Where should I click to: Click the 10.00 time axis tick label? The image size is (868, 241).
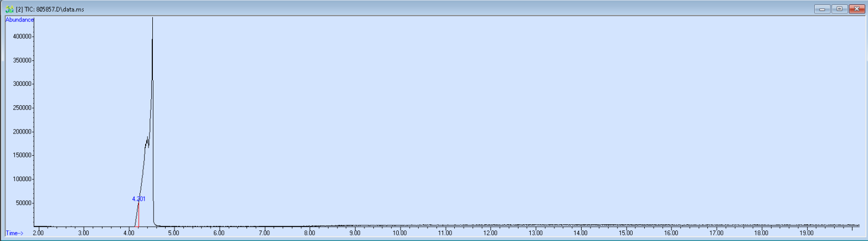click(x=400, y=233)
